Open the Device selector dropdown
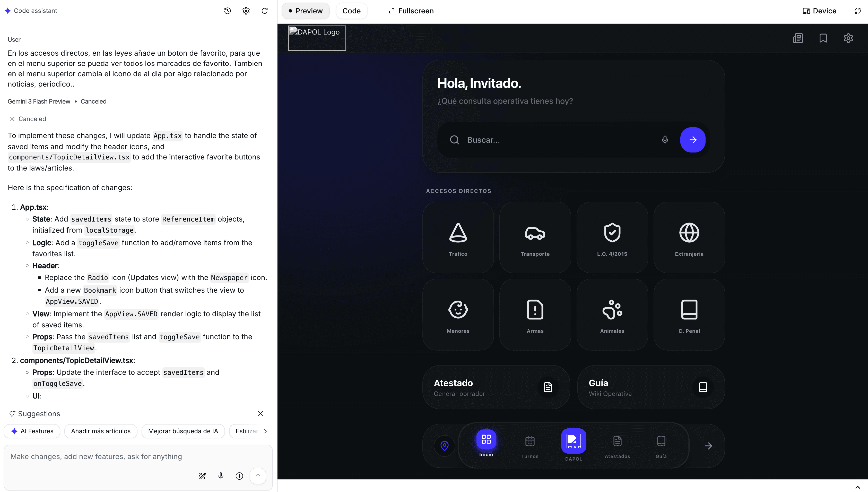This screenshot has height=492, width=868. point(819,11)
